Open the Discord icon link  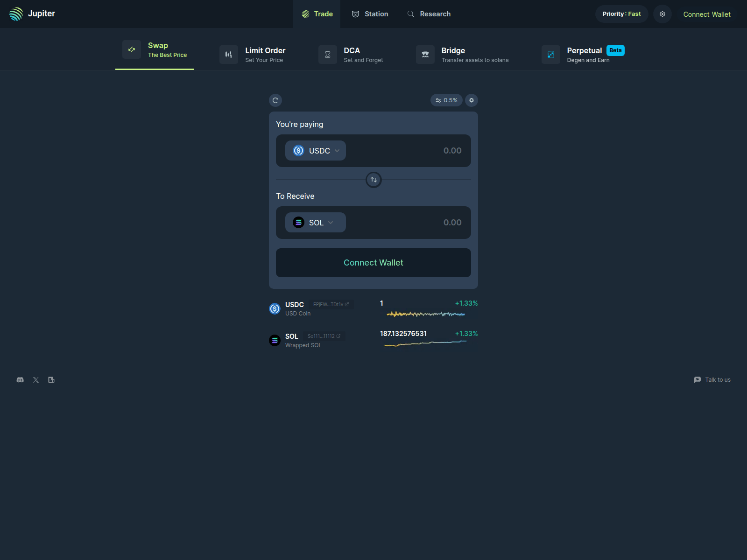[20, 380]
